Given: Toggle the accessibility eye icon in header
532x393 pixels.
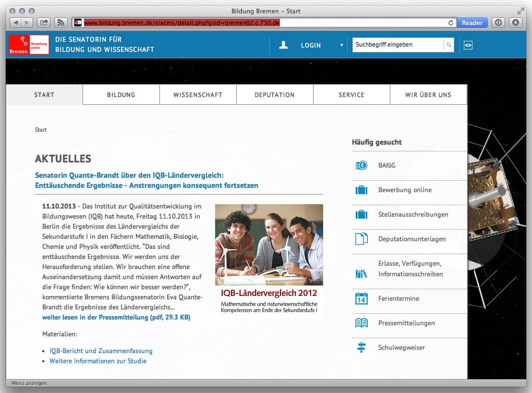Looking at the screenshot, I should [468, 45].
